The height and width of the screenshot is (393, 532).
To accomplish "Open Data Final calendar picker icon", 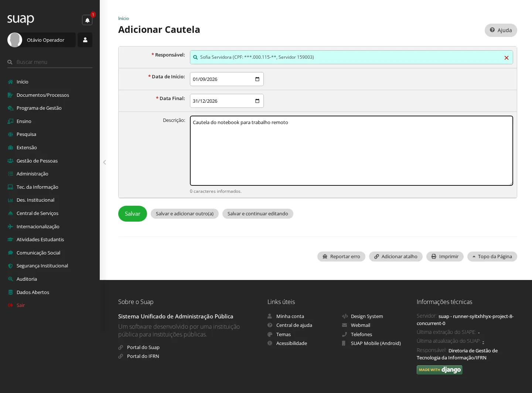I will click(258, 101).
